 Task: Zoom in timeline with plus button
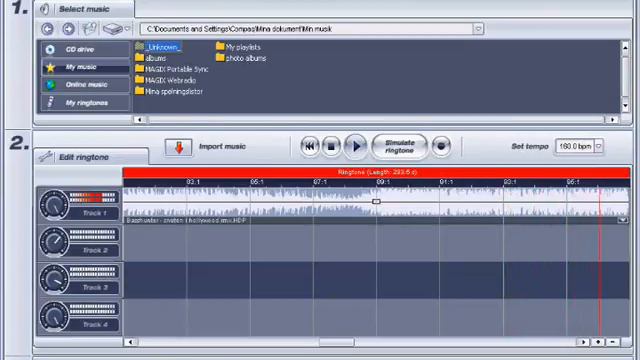598,342
